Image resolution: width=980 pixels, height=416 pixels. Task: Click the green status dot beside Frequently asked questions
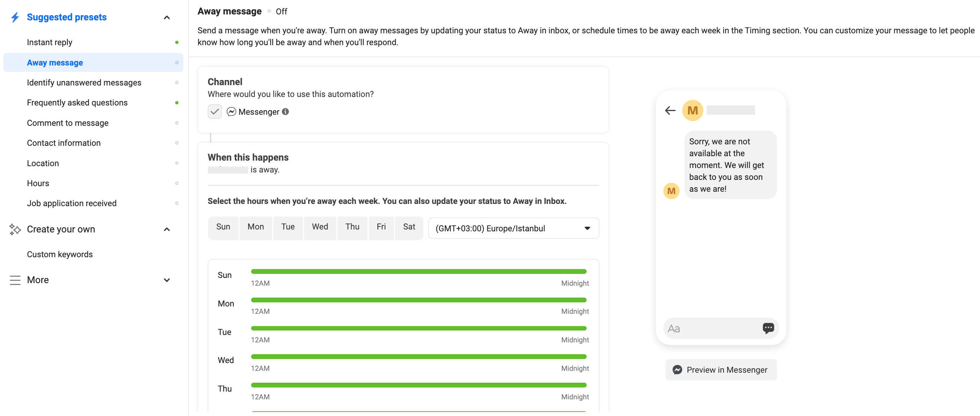coord(177,103)
